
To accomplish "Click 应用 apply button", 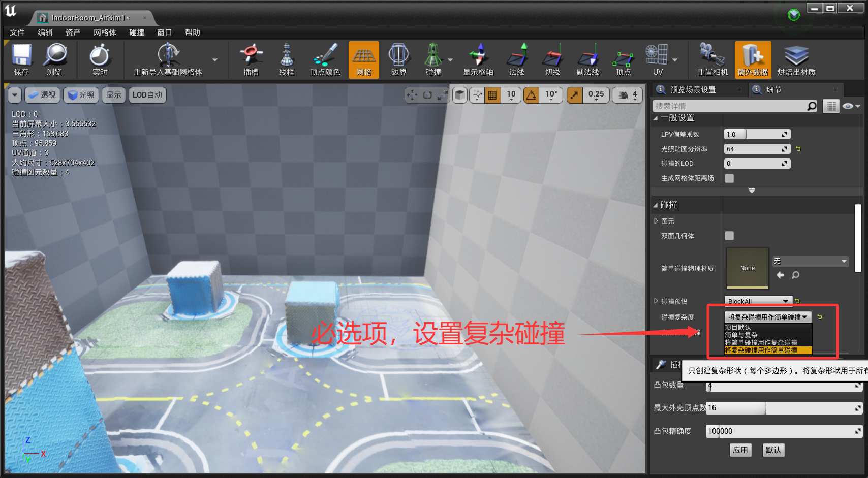I will (740, 450).
